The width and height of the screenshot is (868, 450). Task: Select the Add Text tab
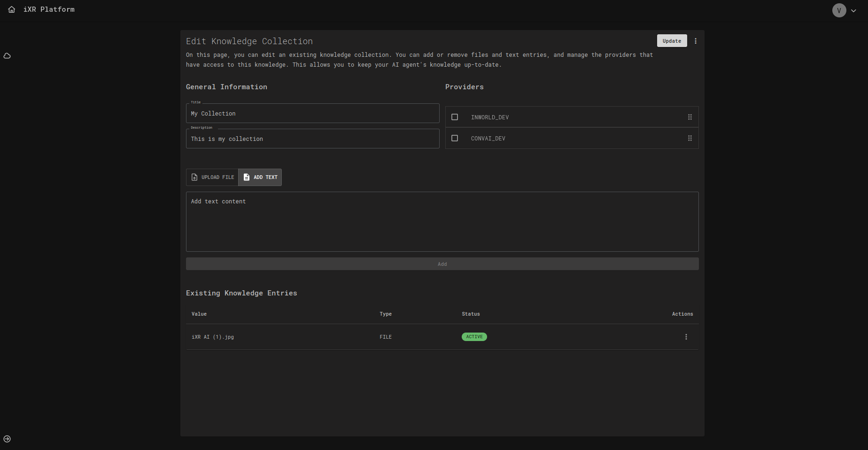260,177
